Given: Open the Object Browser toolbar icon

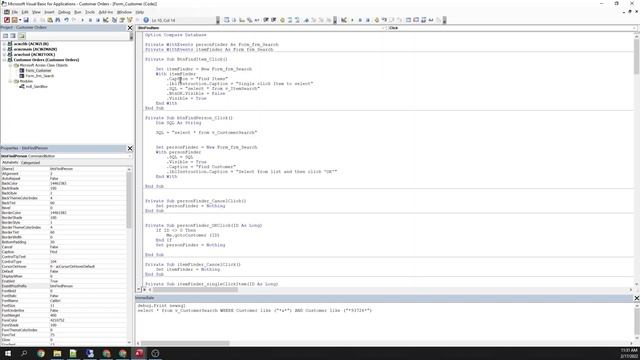Looking at the screenshot, I should 130,20.
